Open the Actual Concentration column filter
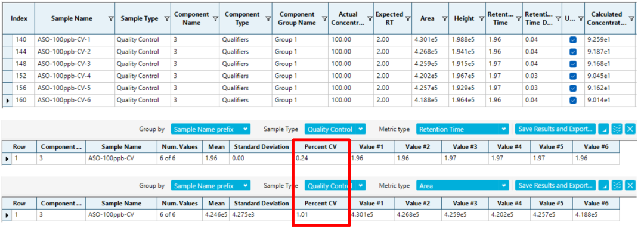The height and width of the screenshot is (228, 644). [x=369, y=18]
